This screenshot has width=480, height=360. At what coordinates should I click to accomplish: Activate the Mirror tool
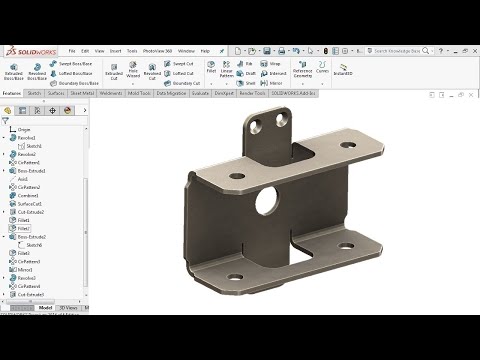point(271,83)
